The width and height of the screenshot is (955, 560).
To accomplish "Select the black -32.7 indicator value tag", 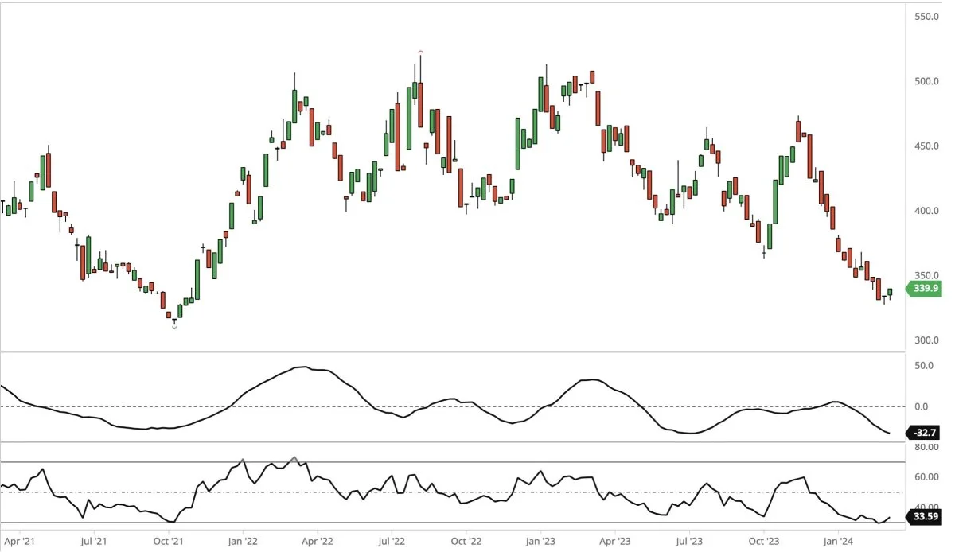I will (924, 433).
